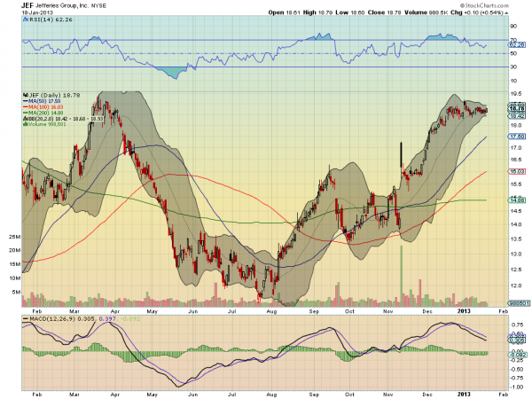
Task: Click the green line marker before MA(200)
Action: click(26, 113)
